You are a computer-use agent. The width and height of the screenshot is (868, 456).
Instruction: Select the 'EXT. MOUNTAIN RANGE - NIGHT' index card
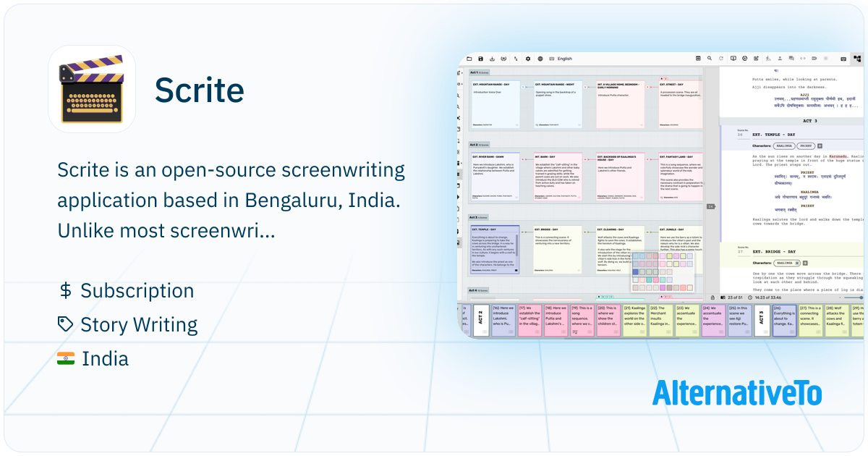click(x=558, y=104)
